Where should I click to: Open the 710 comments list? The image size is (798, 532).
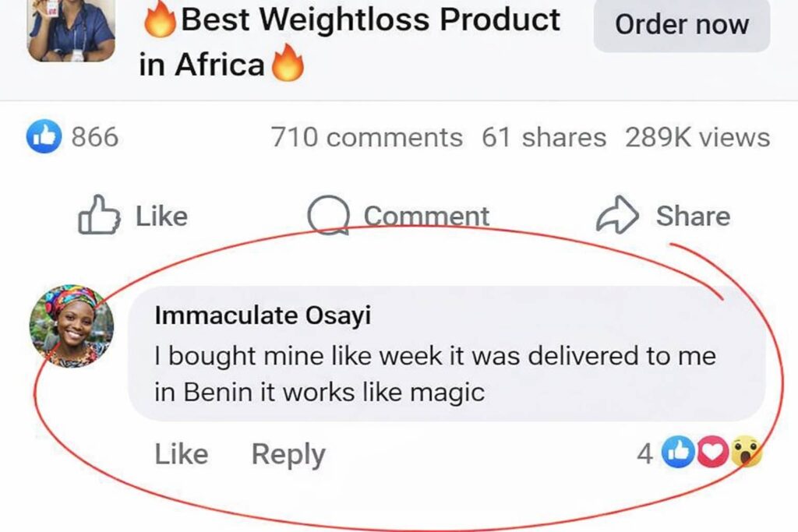366,138
